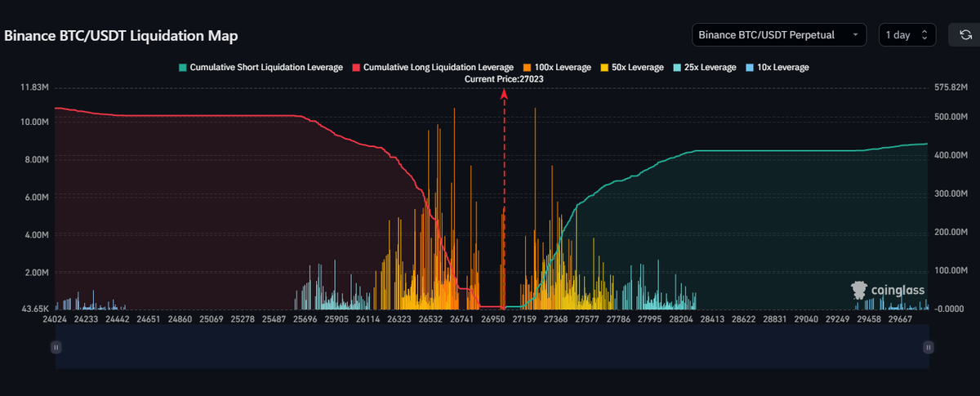
Task: Click the Current Price:27023 label
Action: point(504,79)
